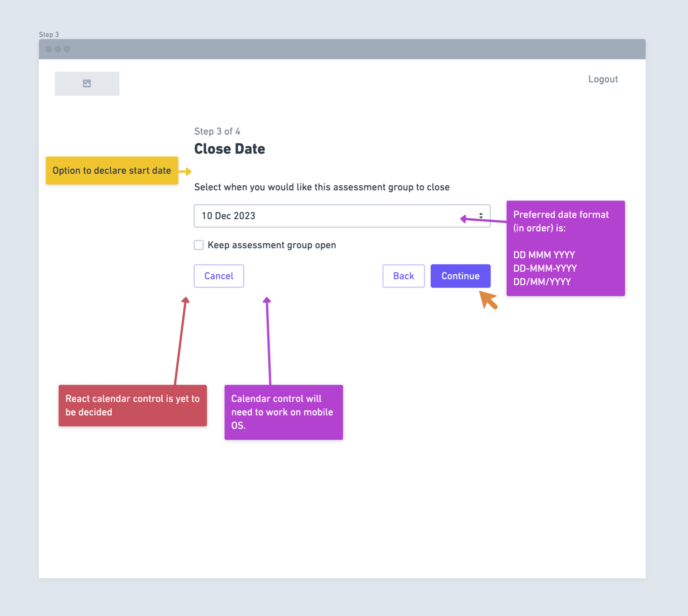This screenshot has height=616, width=688.
Task: Click the 'Step 3 of 4' text
Action: pos(217,131)
